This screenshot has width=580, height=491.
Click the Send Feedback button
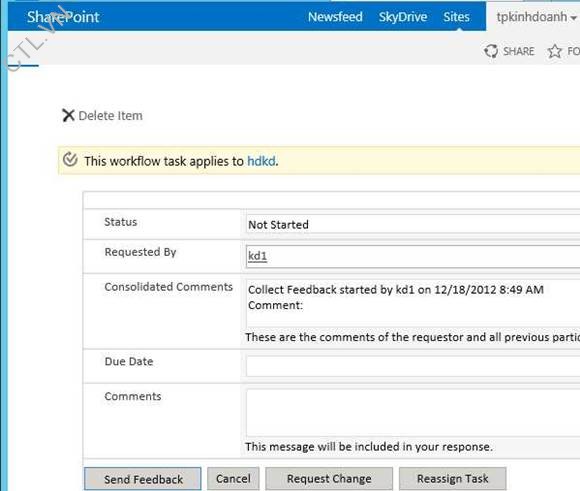pyautogui.click(x=143, y=479)
